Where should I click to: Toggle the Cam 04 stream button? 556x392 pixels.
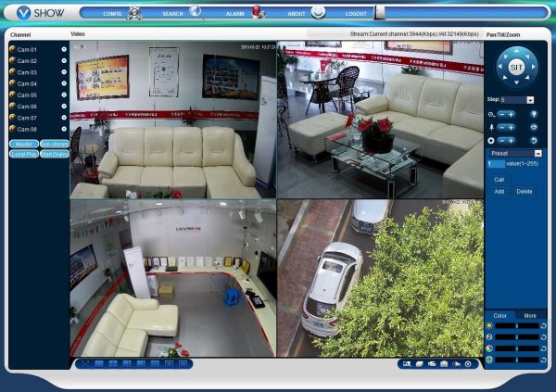pyautogui.click(x=64, y=83)
